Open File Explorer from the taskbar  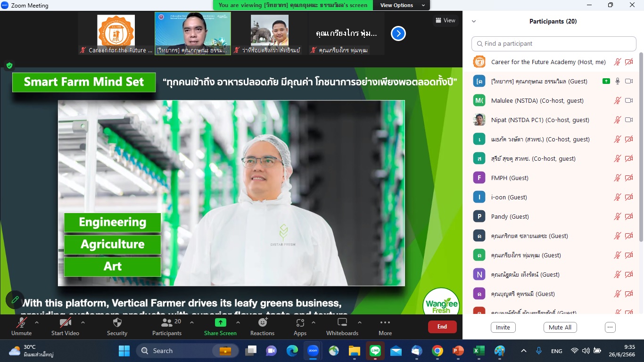coord(355,351)
